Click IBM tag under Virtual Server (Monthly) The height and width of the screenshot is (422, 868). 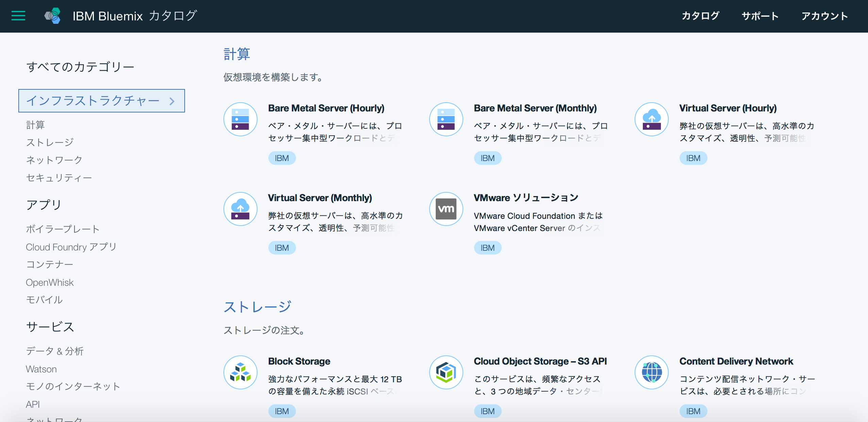(x=282, y=248)
